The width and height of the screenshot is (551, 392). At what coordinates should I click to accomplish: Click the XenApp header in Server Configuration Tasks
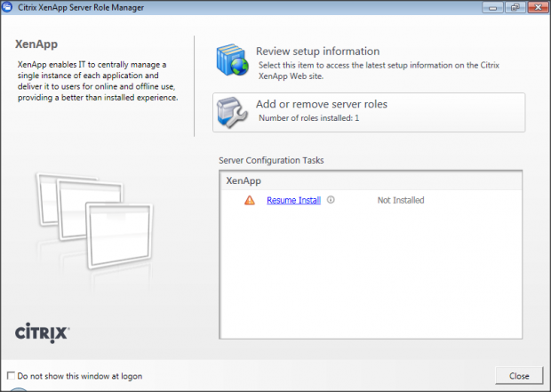(x=244, y=180)
